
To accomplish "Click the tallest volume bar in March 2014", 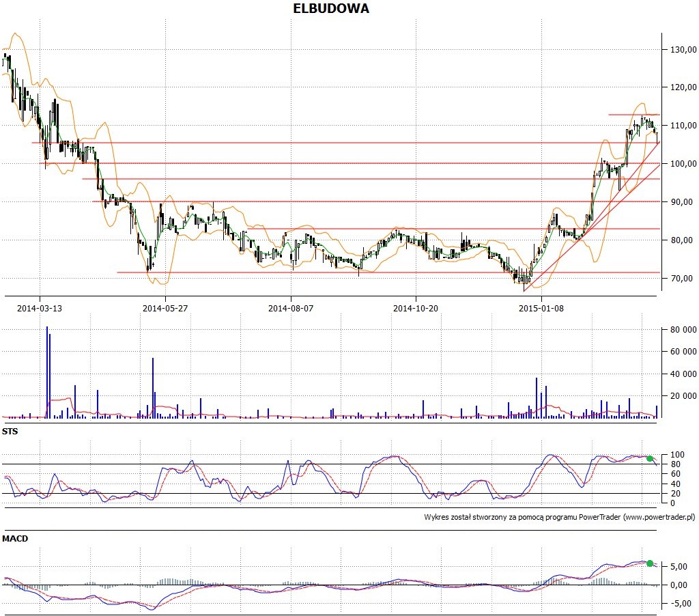I will (47, 372).
